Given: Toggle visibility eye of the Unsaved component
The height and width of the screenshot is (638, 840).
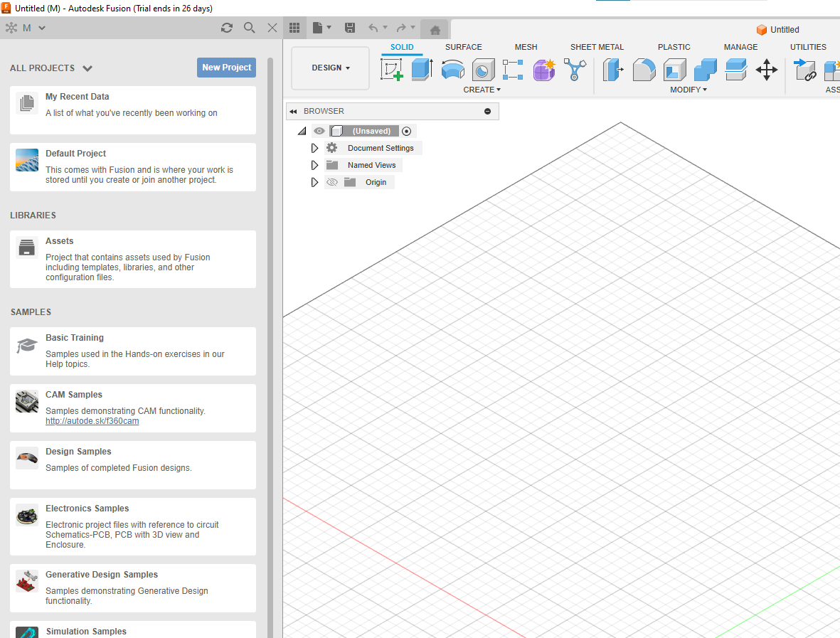Looking at the screenshot, I should pos(319,131).
